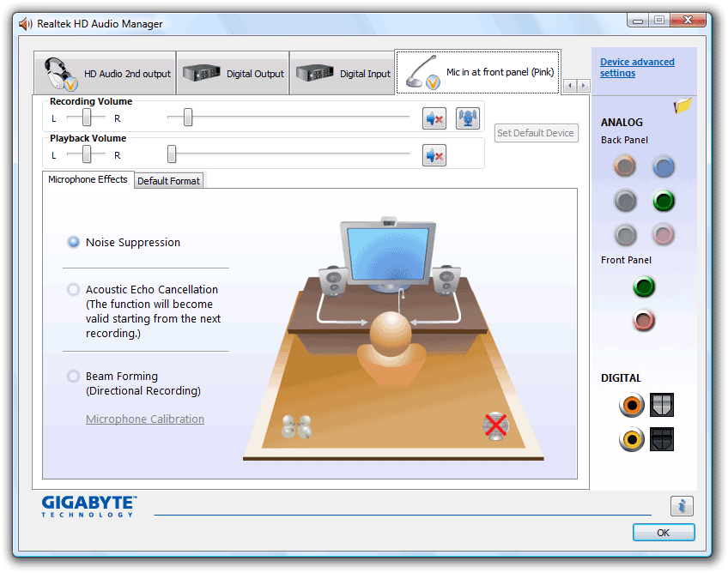Click the black back panel jack
The image size is (728, 573).
(625, 202)
